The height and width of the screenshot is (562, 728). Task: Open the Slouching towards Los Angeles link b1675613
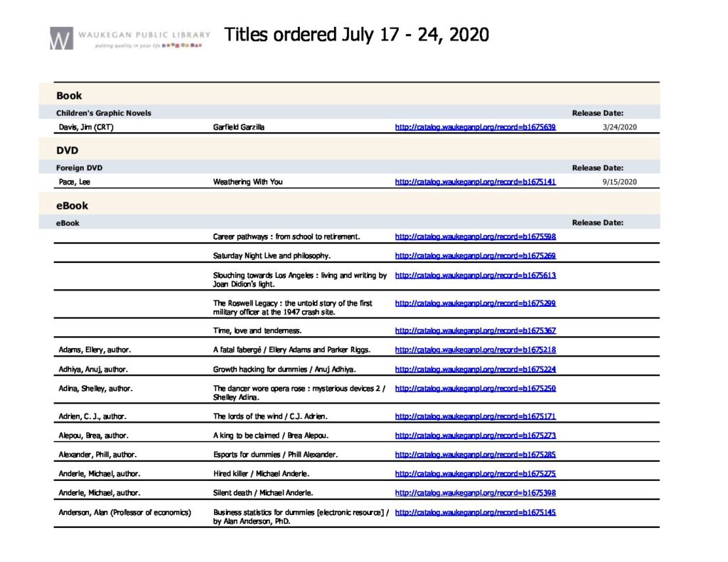pyautogui.click(x=475, y=275)
